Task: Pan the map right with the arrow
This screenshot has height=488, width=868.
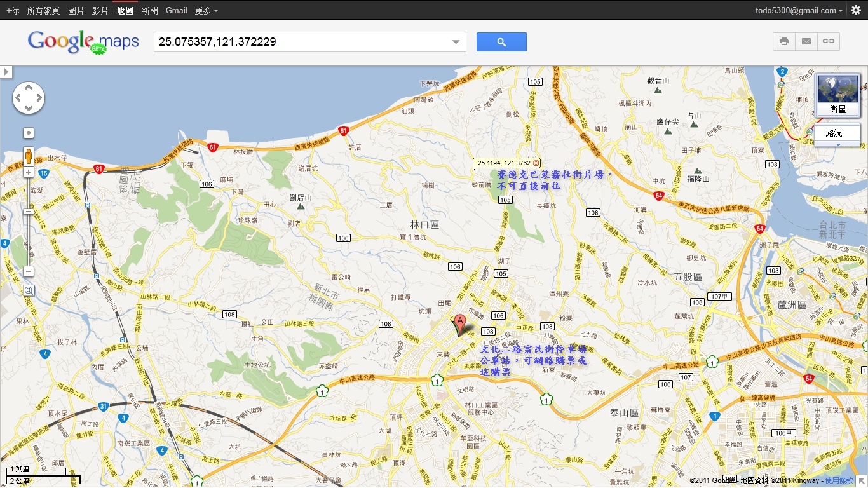Action: click(39, 98)
